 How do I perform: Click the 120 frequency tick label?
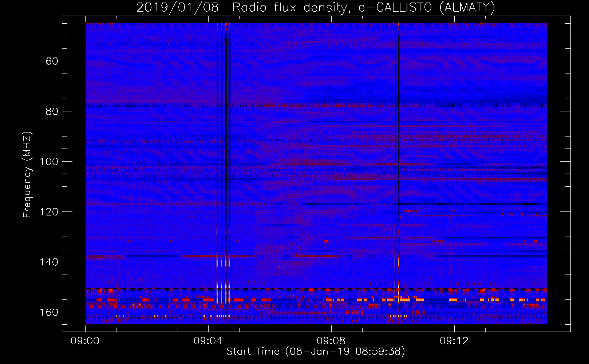coord(49,212)
